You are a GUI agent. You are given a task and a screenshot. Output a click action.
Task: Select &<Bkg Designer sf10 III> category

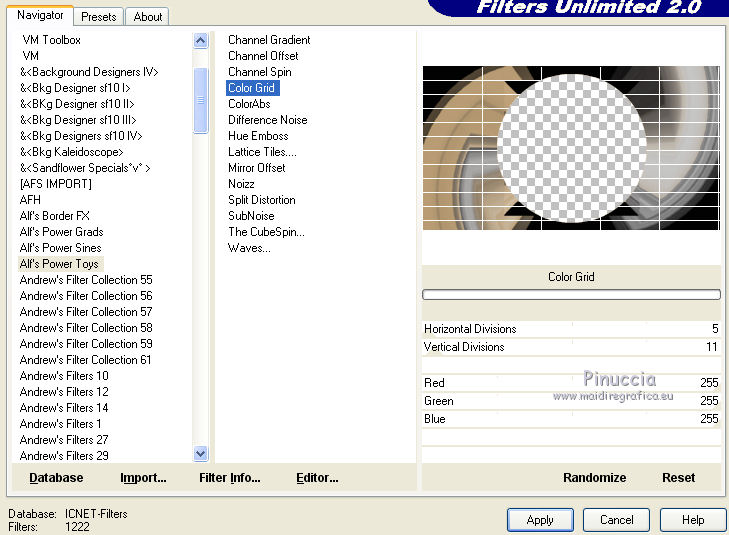pos(78,120)
